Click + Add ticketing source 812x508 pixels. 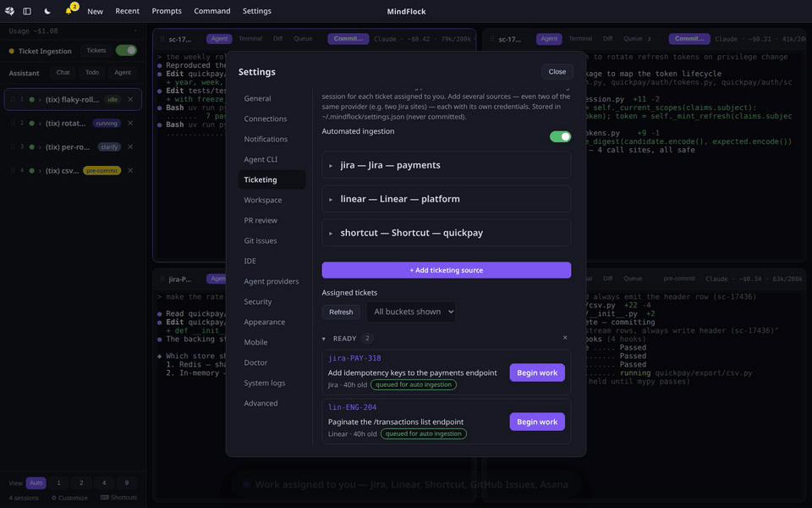pyautogui.click(x=447, y=270)
